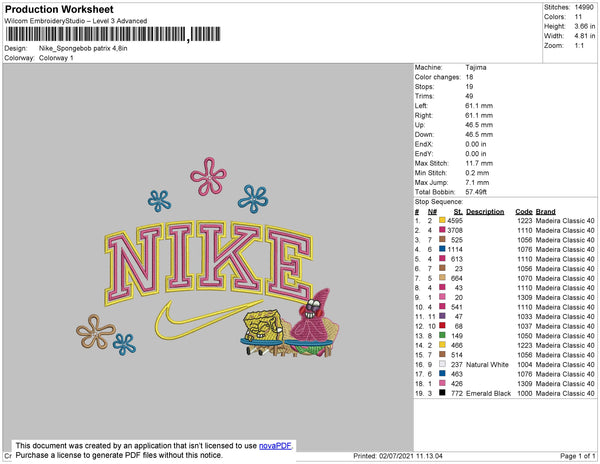The width and height of the screenshot is (600, 464).
Task: Pick the blue swatch in stop row 4
Action: [442, 249]
